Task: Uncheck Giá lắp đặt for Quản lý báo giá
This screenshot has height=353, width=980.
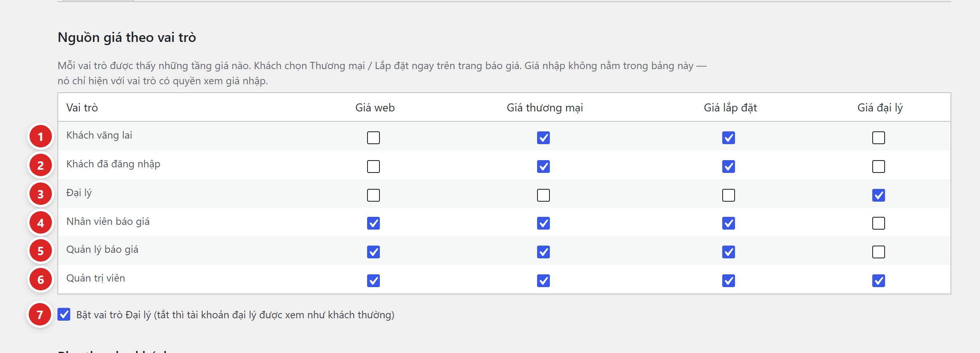Action: (729, 252)
